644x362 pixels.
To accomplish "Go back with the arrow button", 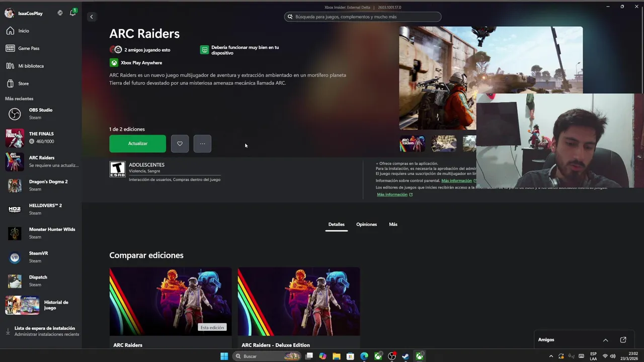I will coord(91,17).
